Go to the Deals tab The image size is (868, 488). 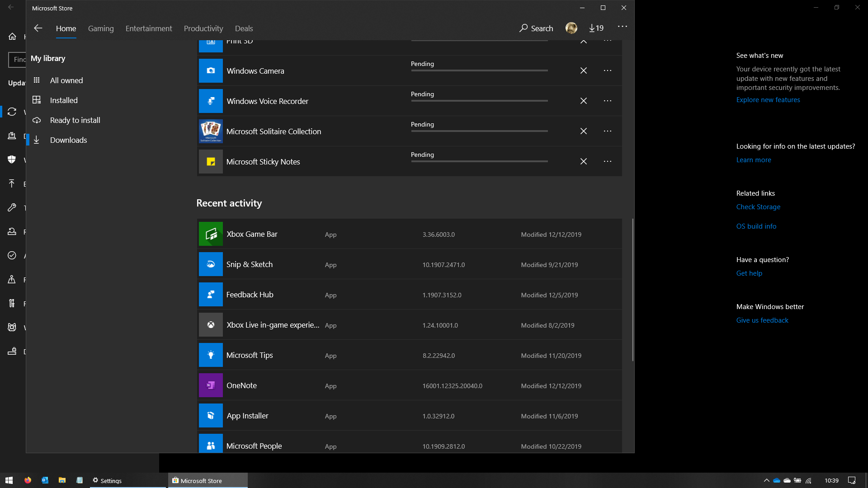244,28
